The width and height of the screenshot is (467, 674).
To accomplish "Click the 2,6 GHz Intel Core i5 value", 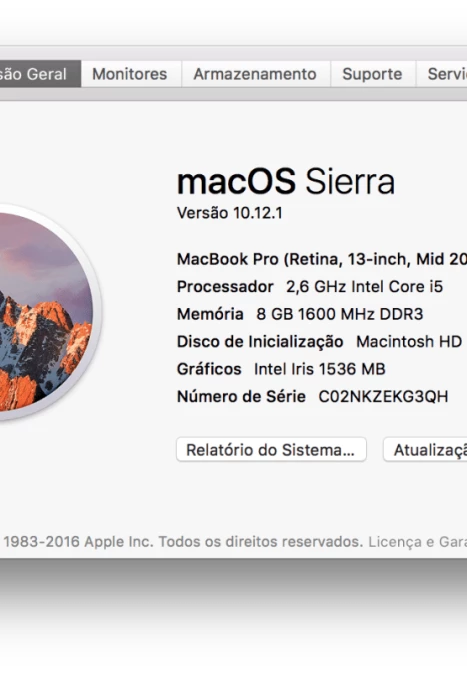I will click(365, 287).
